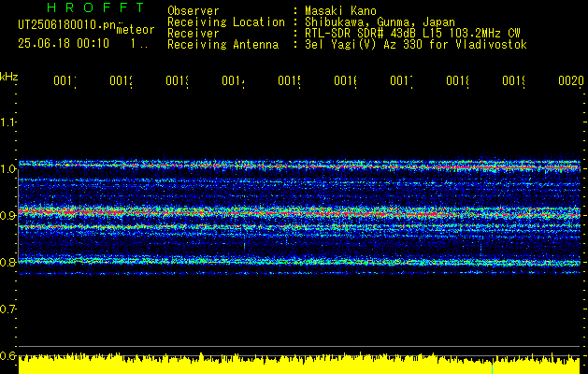Select the file name UT2506180010.pn
This screenshot has width=588, height=374.
click(x=67, y=25)
